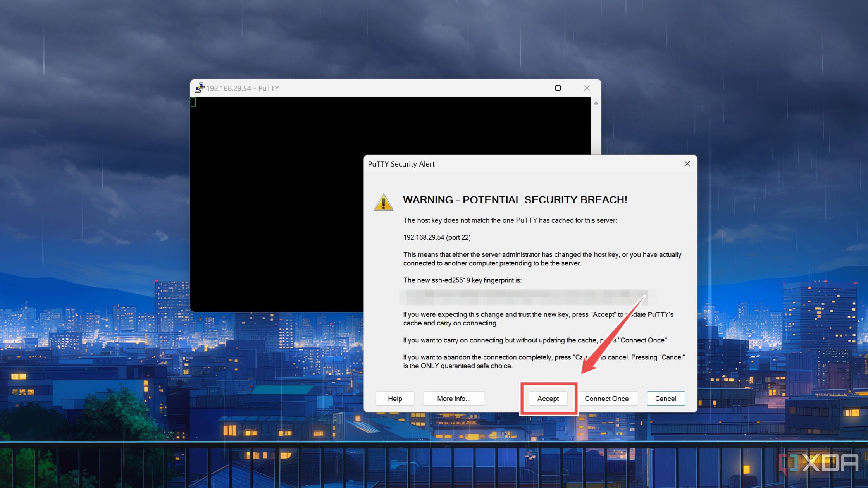The height and width of the screenshot is (488, 868).
Task: Maximize the PuTTY terminal window
Action: [558, 88]
